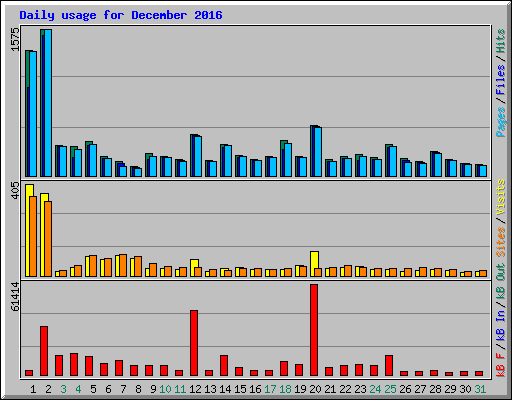Click the green day 4 label

tap(78, 389)
